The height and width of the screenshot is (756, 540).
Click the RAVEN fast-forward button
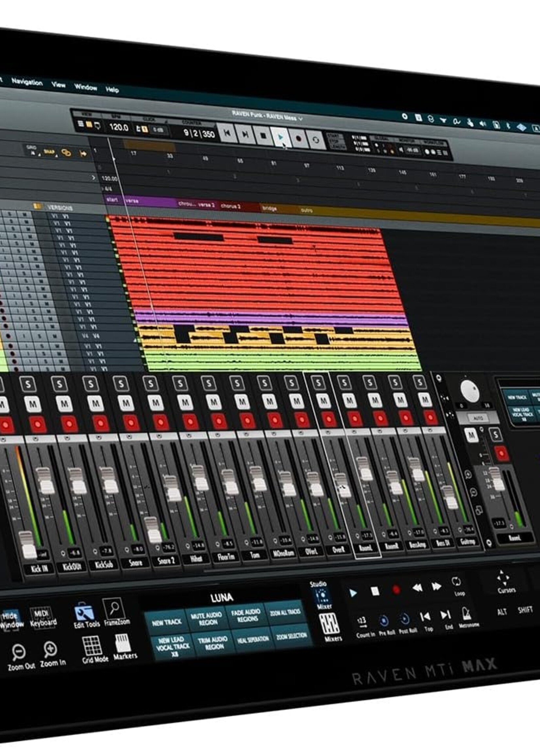436,586
